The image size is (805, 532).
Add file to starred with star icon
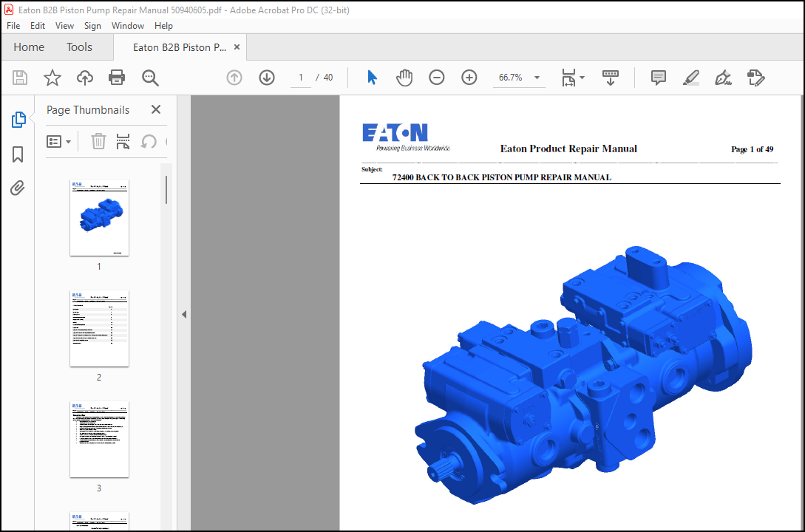52,78
